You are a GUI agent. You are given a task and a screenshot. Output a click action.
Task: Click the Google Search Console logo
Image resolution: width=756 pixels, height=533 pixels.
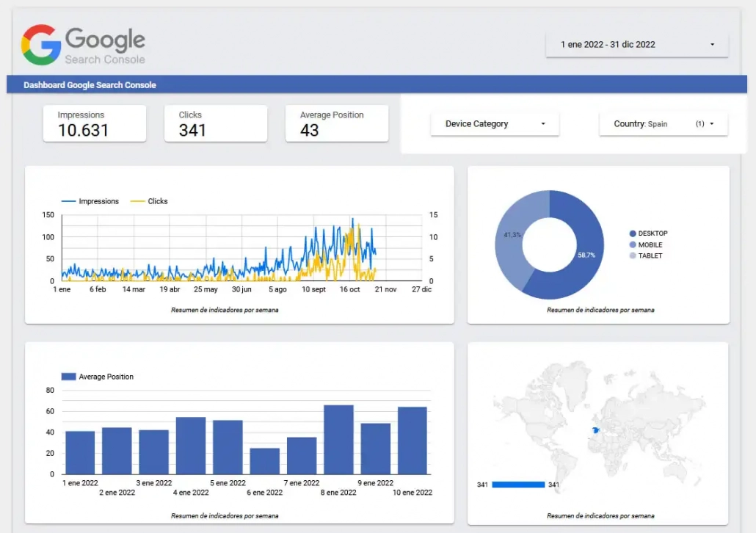(x=83, y=45)
